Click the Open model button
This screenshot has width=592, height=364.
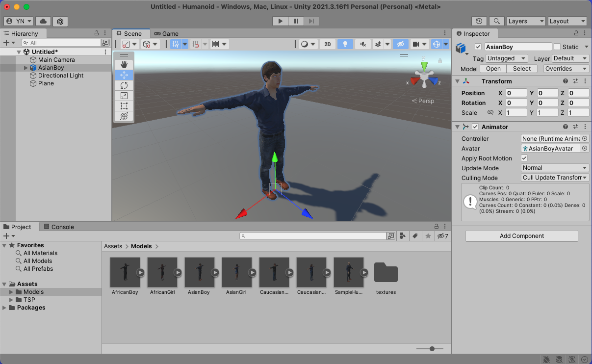coord(493,69)
